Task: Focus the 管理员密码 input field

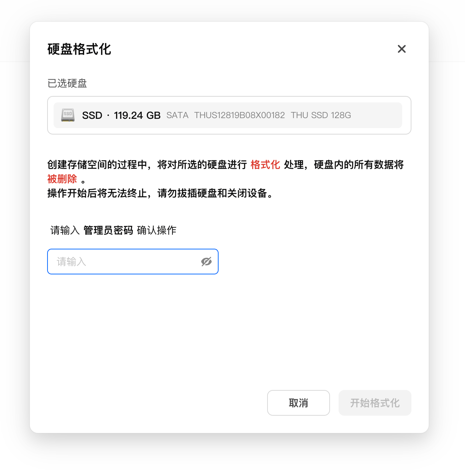Action: coord(133,262)
